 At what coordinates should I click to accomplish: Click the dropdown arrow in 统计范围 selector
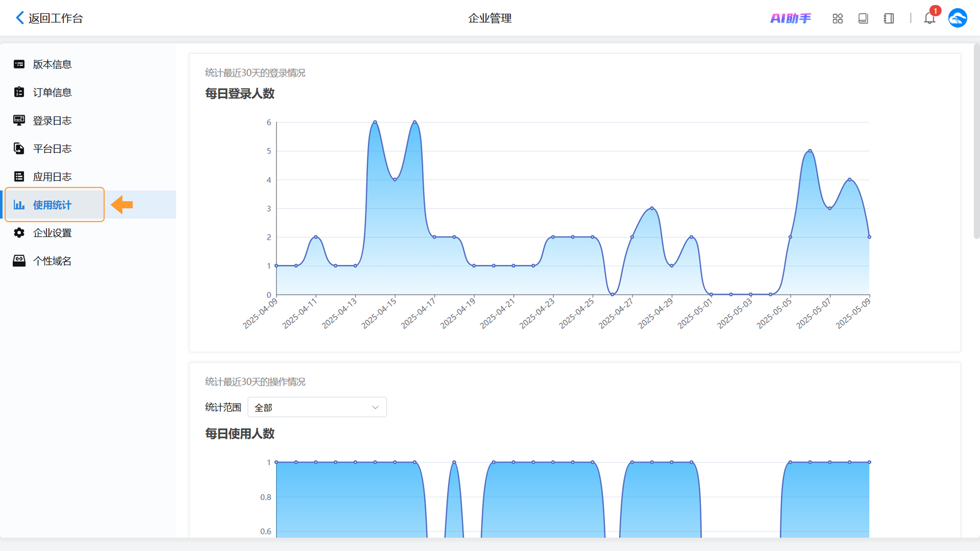click(x=375, y=407)
